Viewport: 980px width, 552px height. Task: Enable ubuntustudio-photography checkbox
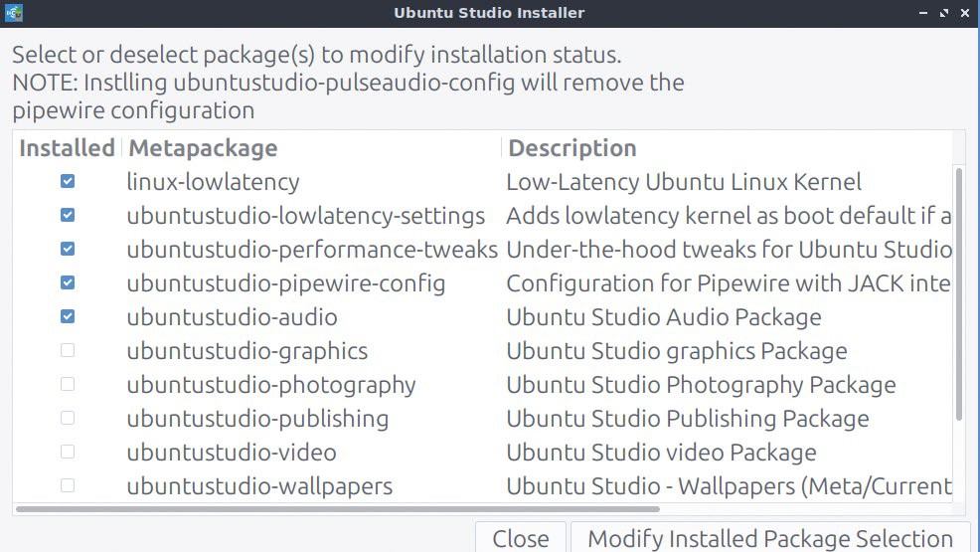click(x=68, y=384)
